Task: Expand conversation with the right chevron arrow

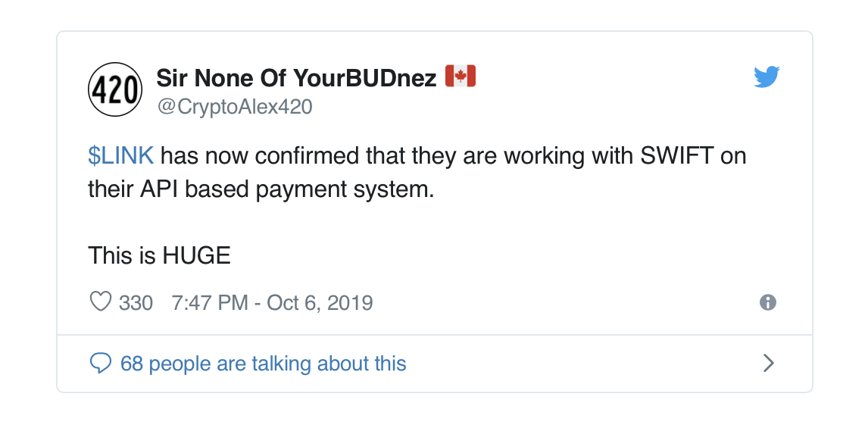Action: pyautogui.click(x=768, y=363)
